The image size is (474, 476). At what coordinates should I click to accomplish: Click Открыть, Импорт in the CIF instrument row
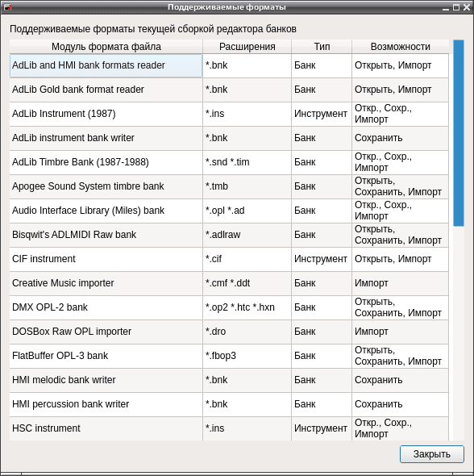pyautogui.click(x=401, y=259)
